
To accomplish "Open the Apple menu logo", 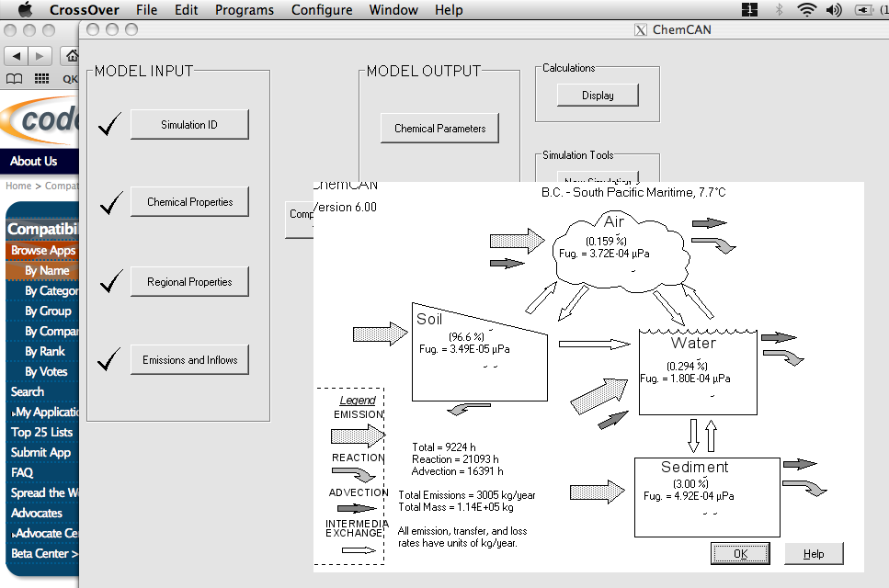I will 25,10.
